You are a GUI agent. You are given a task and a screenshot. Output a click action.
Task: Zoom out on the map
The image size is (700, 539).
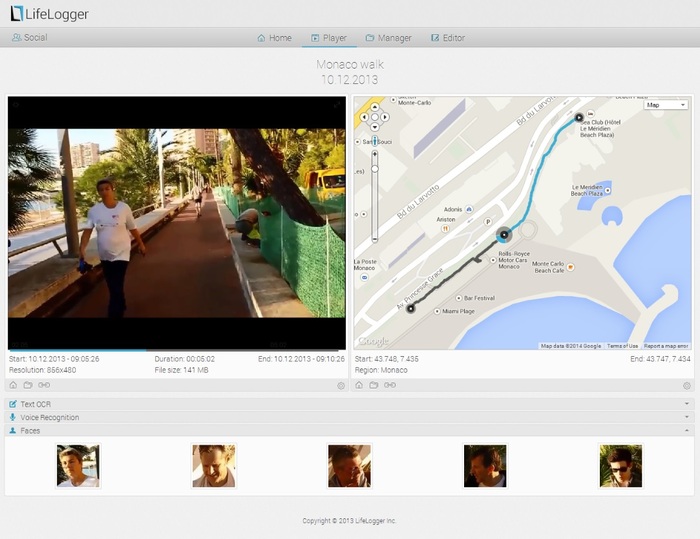point(375,240)
